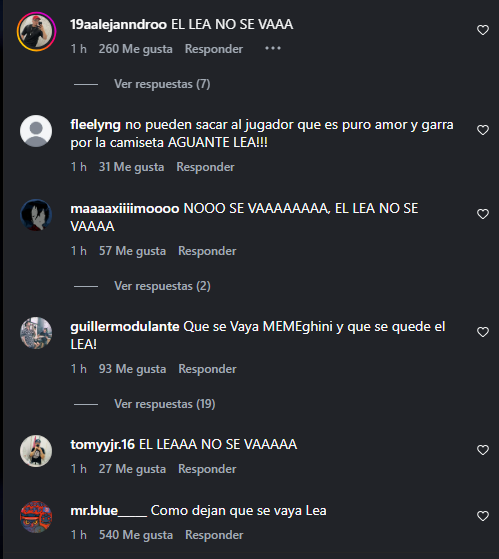The width and height of the screenshot is (499, 559).
Task: Click Responder under fleelyng's comment
Action: coord(205,167)
